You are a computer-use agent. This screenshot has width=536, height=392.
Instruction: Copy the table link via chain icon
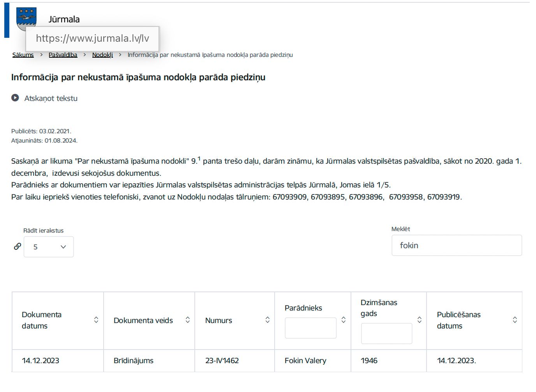coord(18,246)
